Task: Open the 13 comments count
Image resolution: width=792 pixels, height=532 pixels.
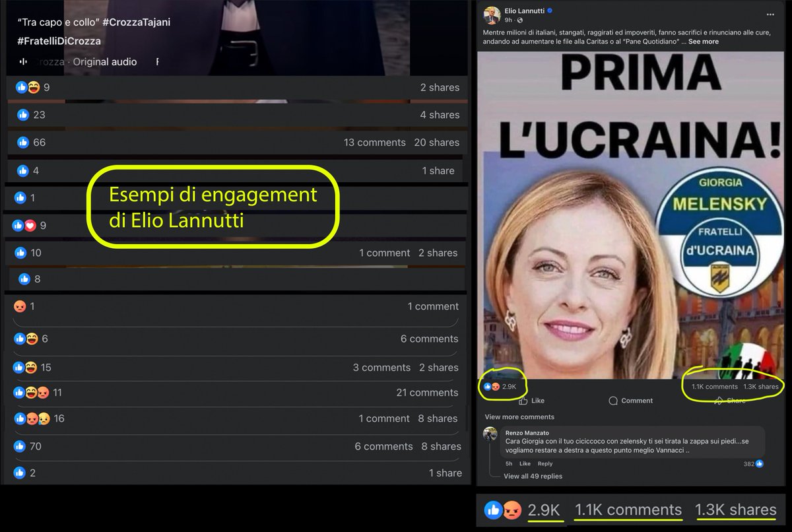Action: (375, 143)
